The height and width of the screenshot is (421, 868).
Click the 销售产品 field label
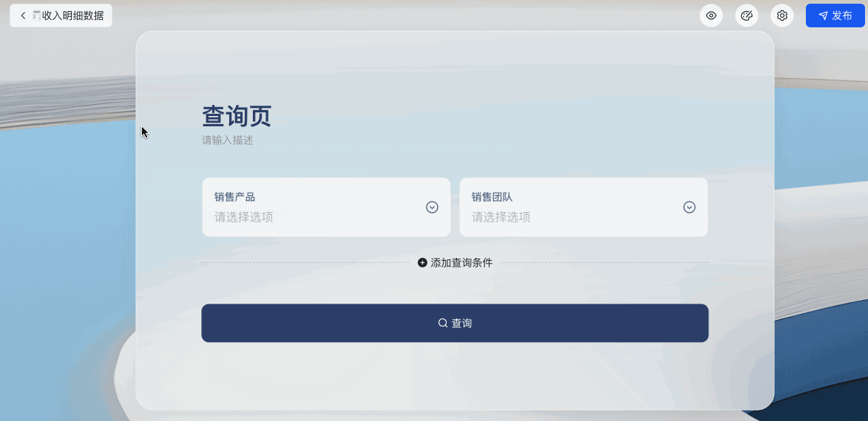coord(234,197)
